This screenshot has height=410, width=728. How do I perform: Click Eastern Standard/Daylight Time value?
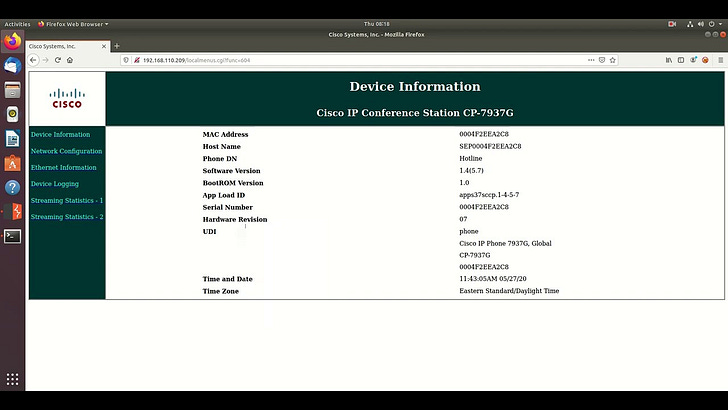click(x=509, y=291)
